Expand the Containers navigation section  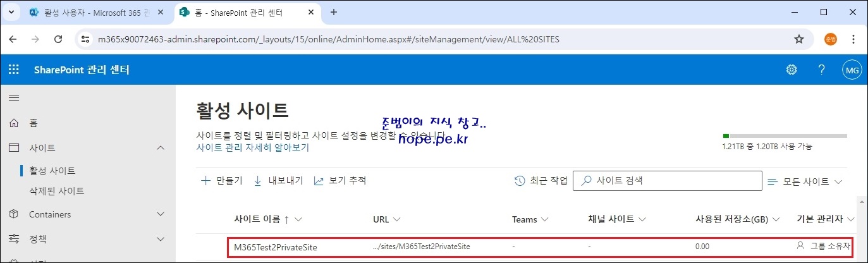[x=161, y=214]
